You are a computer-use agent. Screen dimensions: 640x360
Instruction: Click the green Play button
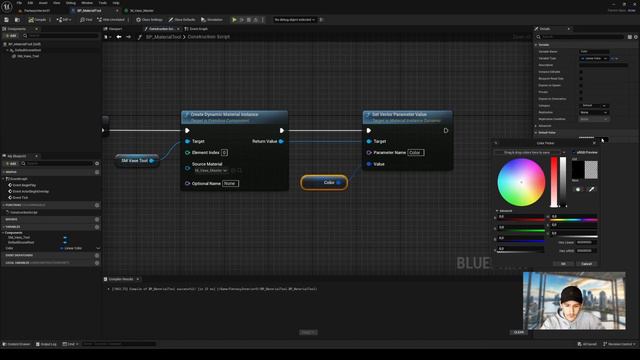point(234,20)
